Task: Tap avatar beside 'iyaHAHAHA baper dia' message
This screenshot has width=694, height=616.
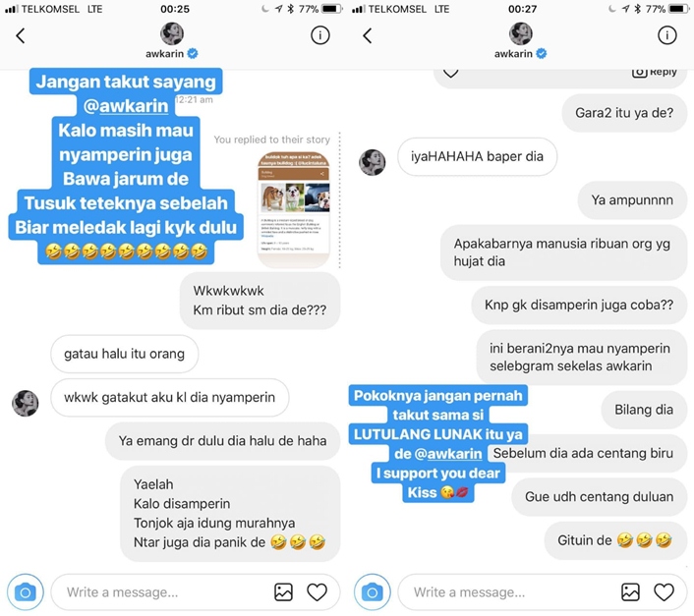Action: pos(373,162)
